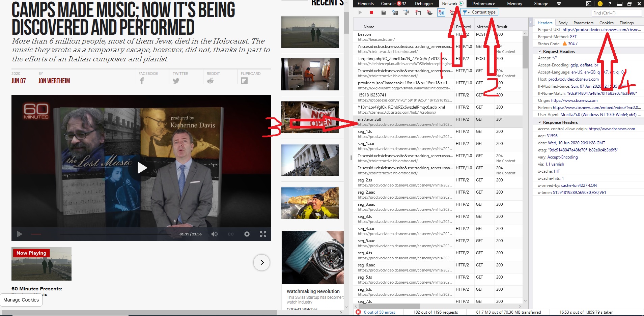
Task: Open the DevTools help question mark
Action: [x=610, y=4]
